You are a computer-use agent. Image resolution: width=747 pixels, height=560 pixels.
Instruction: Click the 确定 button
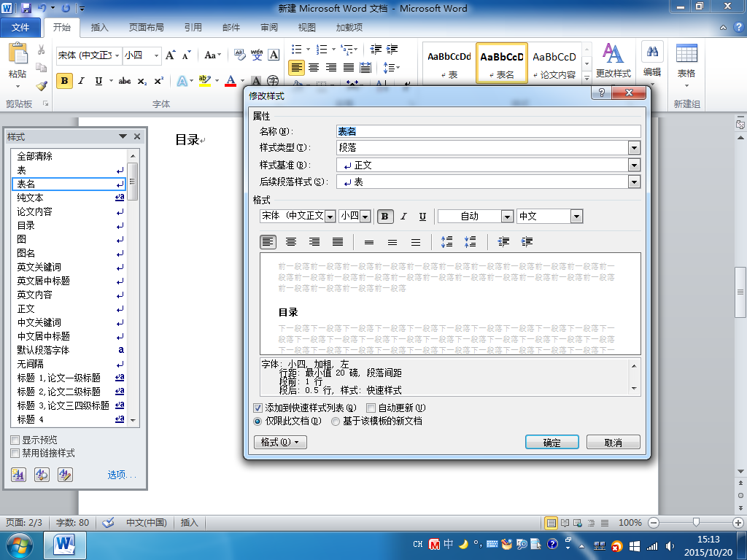pos(551,443)
